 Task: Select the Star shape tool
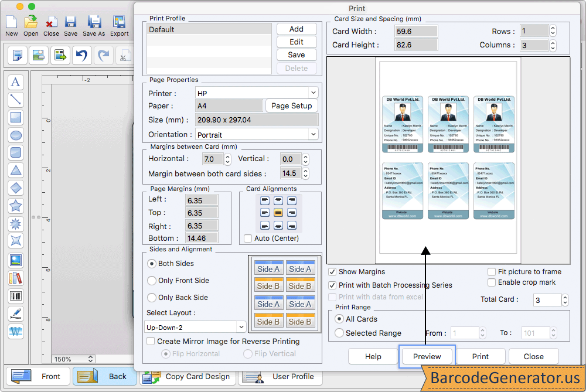tap(16, 206)
